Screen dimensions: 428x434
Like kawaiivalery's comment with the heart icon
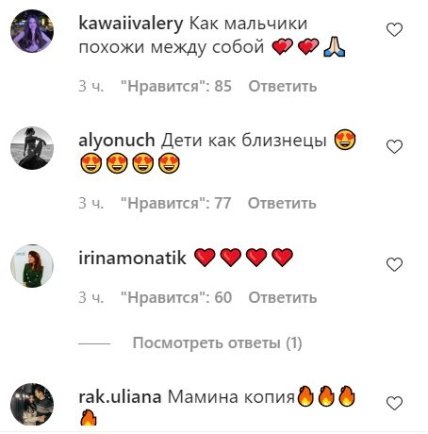click(395, 30)
